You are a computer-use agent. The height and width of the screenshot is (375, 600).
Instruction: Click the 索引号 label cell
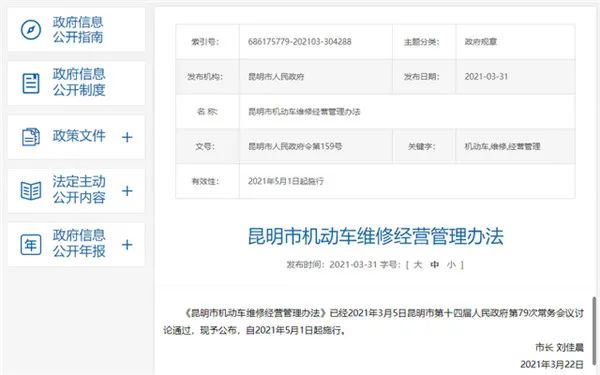[x=207, y=42]
